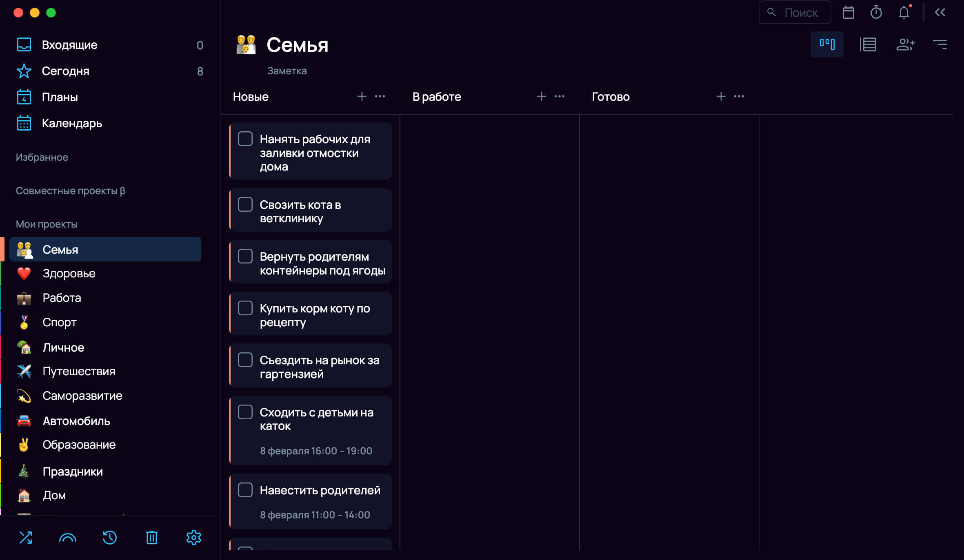
Task: Switch to the kanban board view icon
Action: coord(827,44)
